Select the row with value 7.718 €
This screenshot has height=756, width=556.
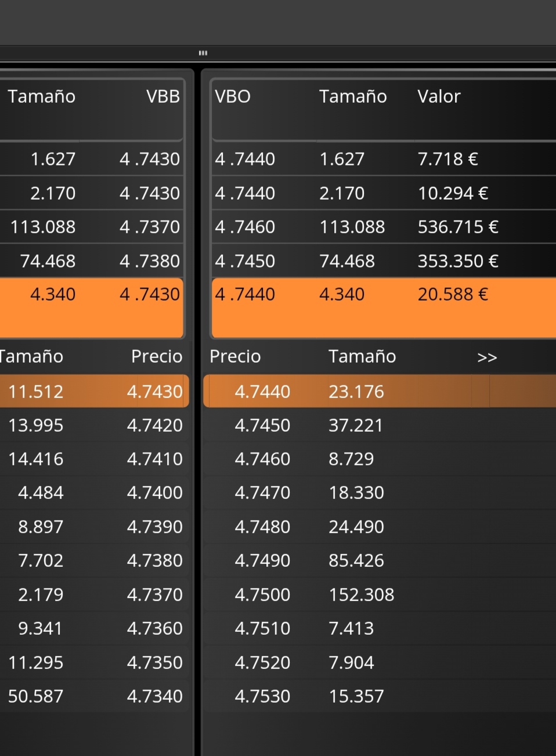coord(384,159)
